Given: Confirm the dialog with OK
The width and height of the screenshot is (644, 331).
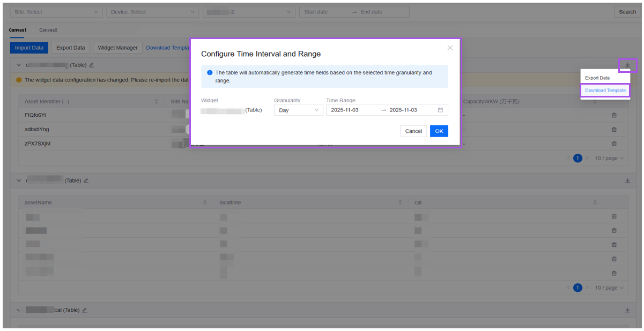Looking at the screenshot, I should tap(439, 131).
